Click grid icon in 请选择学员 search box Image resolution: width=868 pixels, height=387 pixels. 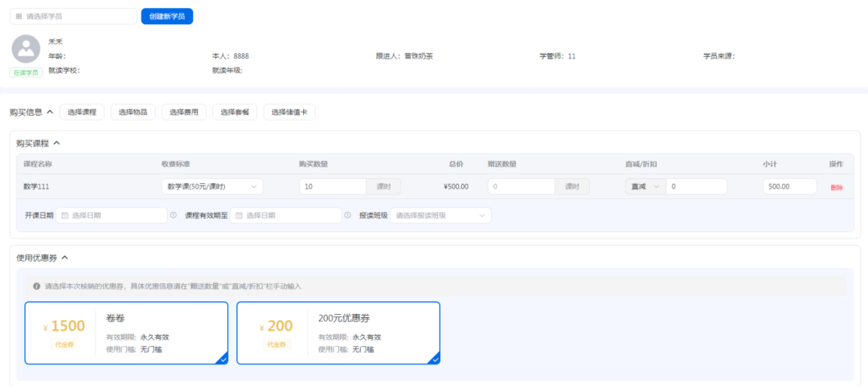coord(19,16)
